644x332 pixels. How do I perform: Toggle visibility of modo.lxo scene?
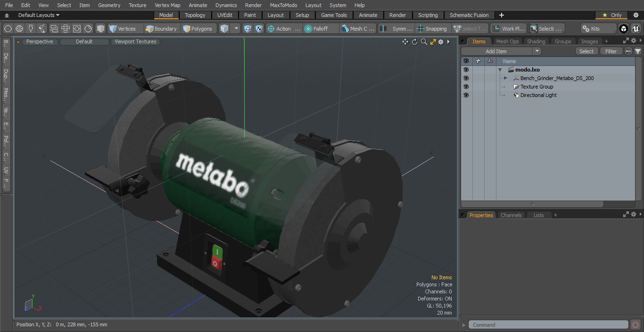coord(466,70)
